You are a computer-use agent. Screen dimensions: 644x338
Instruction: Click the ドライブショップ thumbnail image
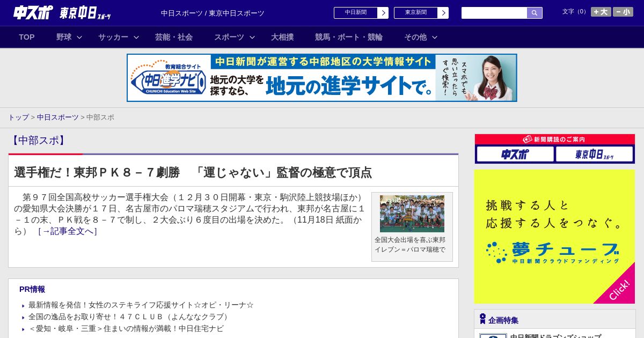[x=493, y=336]
